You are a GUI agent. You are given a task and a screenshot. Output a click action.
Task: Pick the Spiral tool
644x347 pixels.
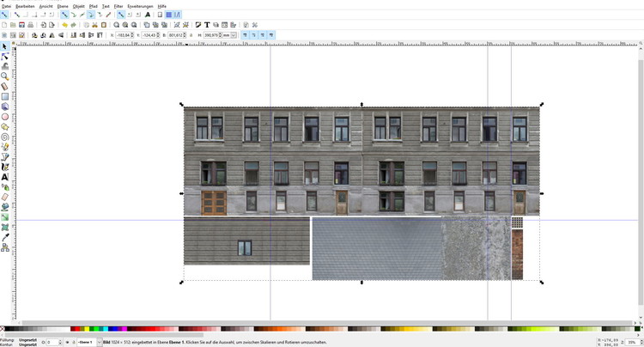(x=5, y=137)
